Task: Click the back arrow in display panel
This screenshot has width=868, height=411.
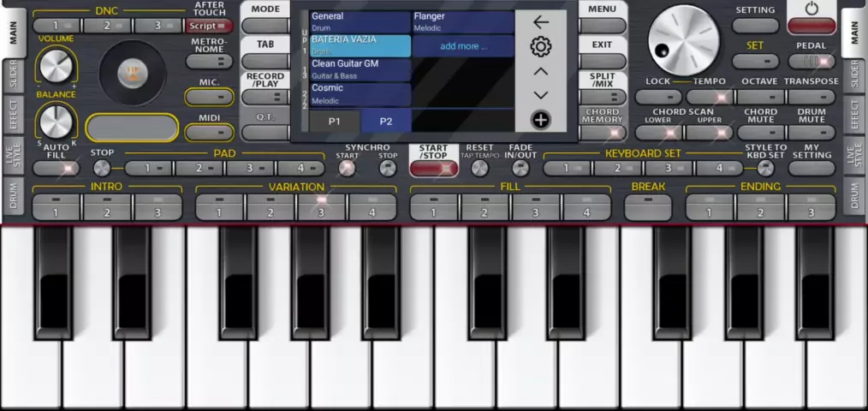Action: pyautogui.click(x=540, y=22)
